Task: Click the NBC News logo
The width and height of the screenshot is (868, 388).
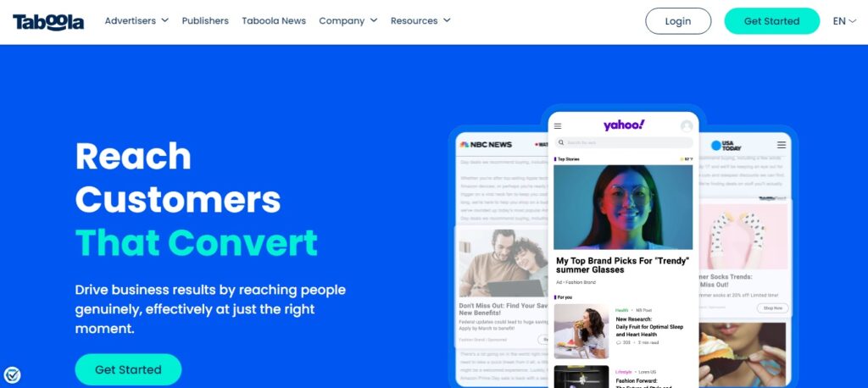Action: click(x=486, y=145)
